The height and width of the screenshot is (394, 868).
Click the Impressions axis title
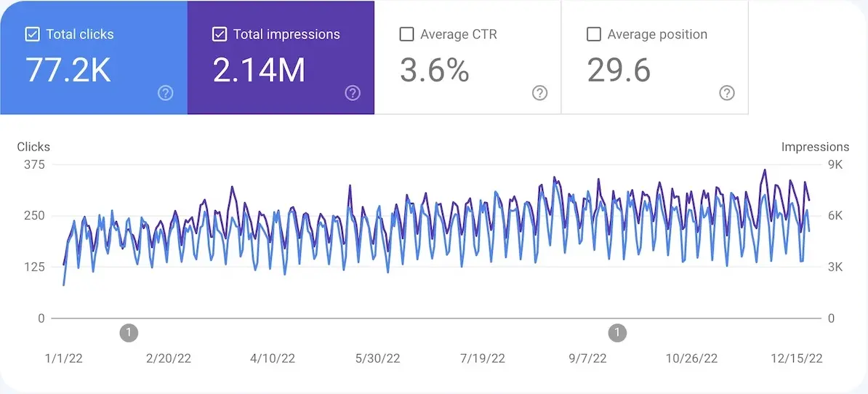pos(815,147)
